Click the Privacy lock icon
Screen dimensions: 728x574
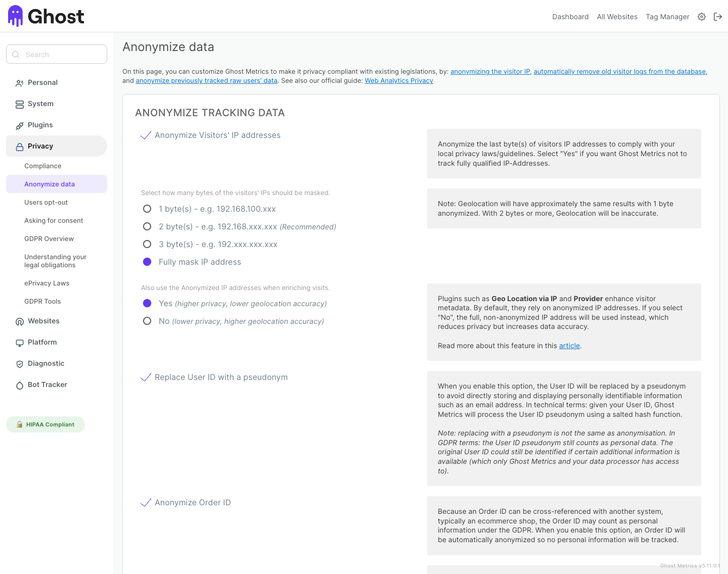coord(20,147)
